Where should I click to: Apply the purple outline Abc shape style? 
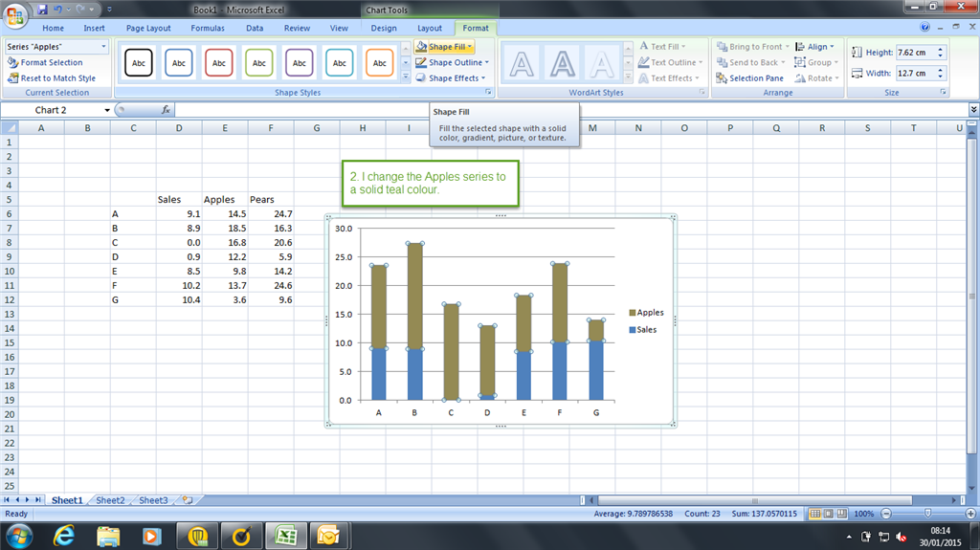300,63
